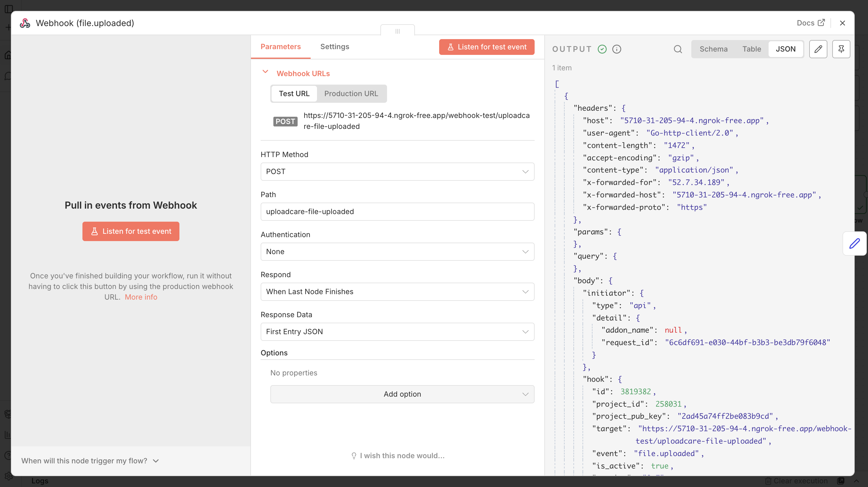Click the is_active value true
868x487 pixels.
659,466
